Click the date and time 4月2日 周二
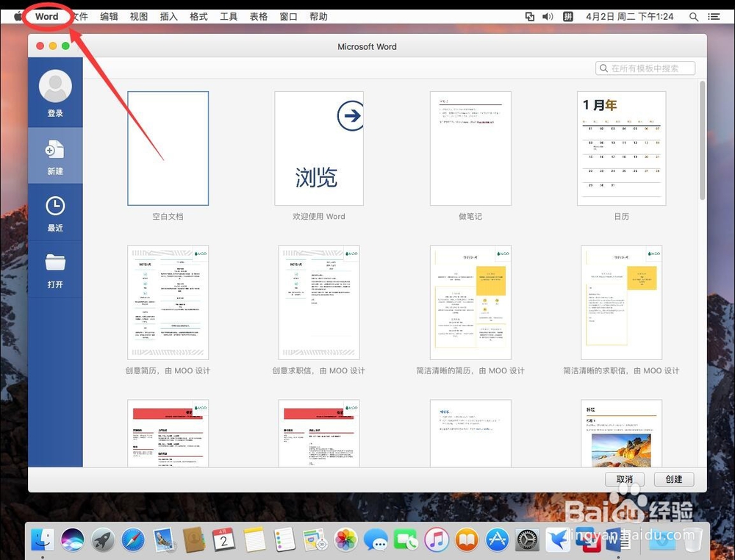 tap(630, 16)
